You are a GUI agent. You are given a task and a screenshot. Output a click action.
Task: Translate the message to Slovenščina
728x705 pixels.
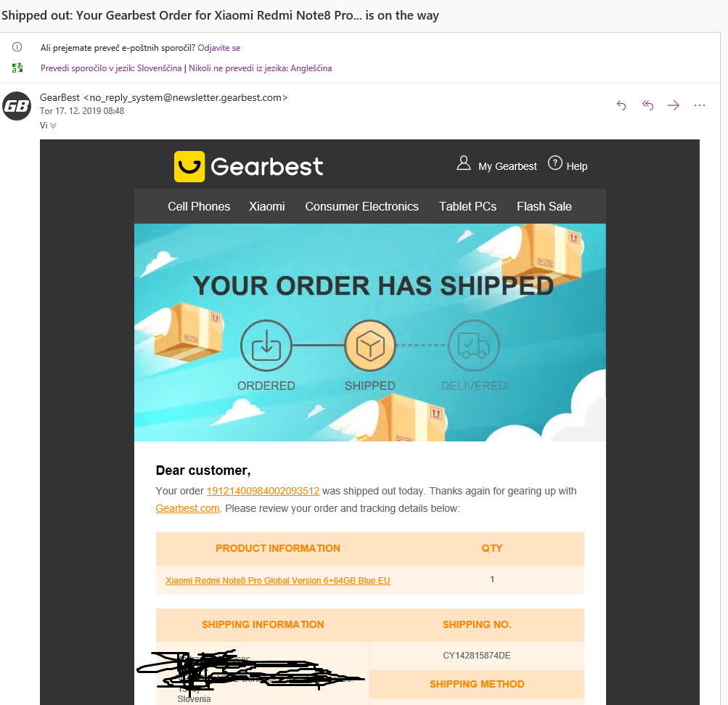(x=112, y=68)
